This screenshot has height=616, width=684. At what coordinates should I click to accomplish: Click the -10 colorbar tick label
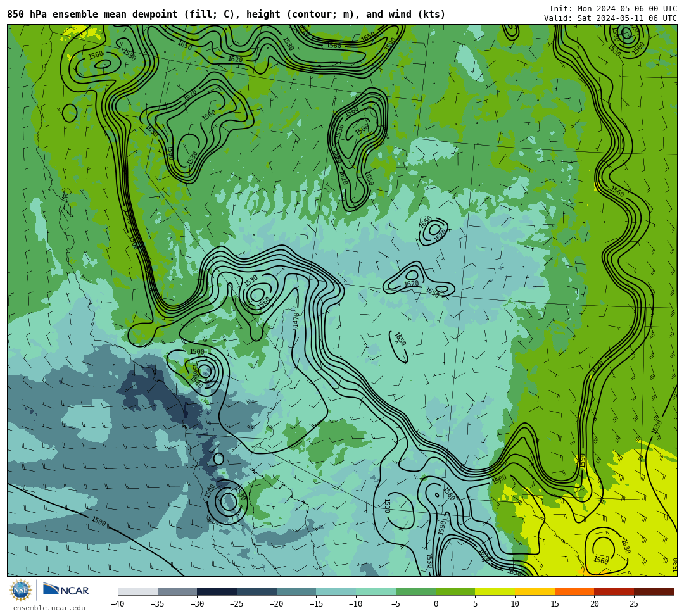[x=355, y=604]
